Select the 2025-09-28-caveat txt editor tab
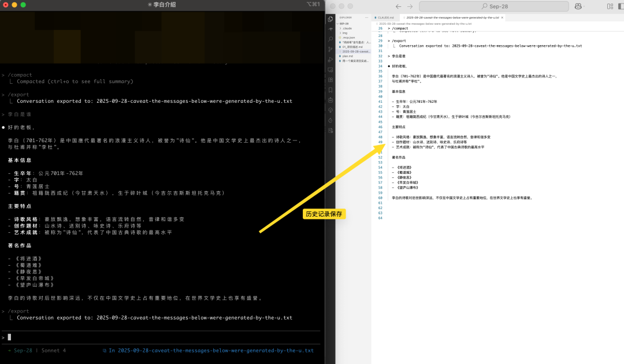 pyautogui.click(x=452, y=17)
